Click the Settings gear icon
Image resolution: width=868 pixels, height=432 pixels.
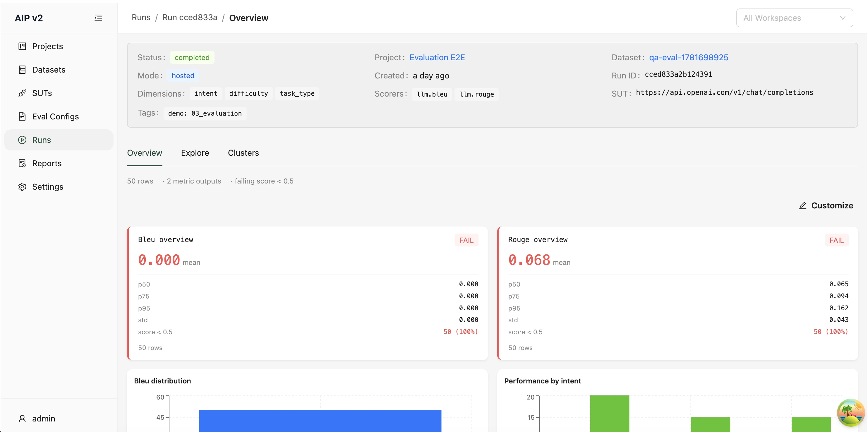click(x=22, y=187)
